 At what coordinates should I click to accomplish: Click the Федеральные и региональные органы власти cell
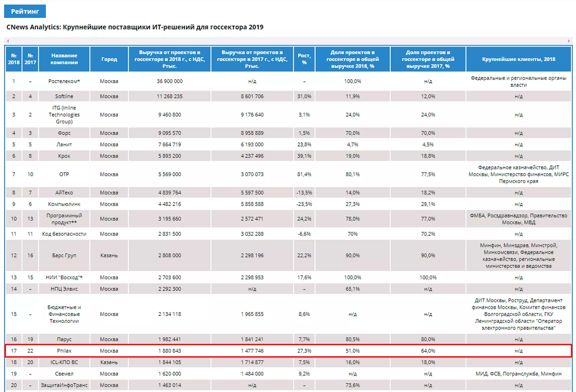click(x=519, y=81)
